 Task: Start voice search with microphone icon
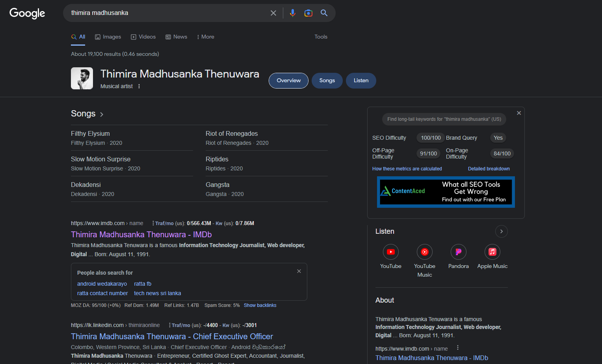pyautogui.click(x=292, y=13)
